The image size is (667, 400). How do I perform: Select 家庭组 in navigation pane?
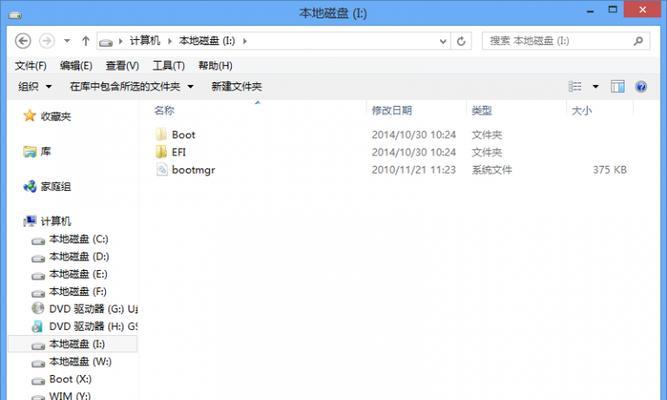(x=56, y=186)
